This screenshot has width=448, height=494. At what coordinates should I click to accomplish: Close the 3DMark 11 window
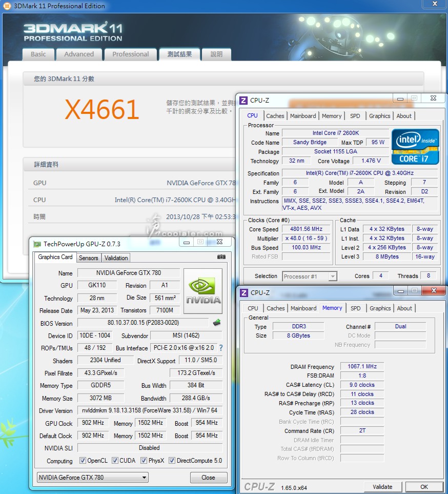coord(435,4)
